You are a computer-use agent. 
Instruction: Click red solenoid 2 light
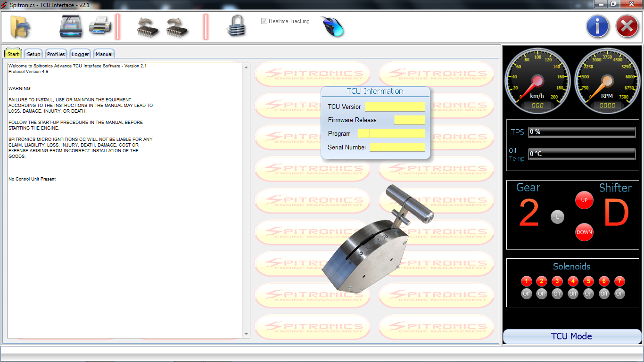click(542, 281)
